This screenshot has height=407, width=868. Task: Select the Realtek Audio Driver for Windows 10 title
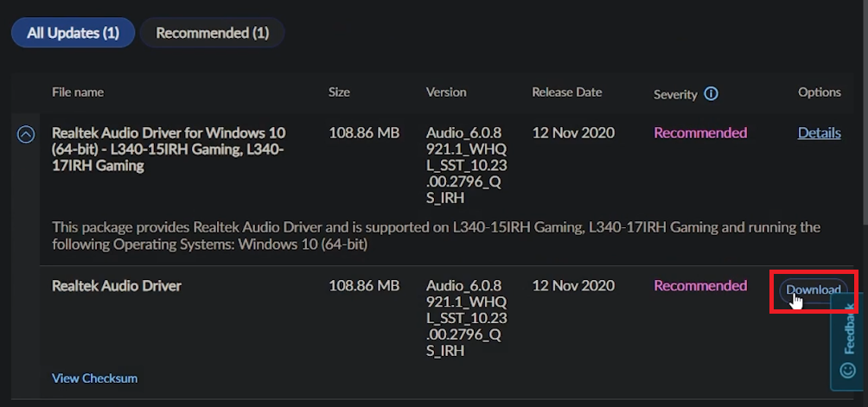click(169, 148)
